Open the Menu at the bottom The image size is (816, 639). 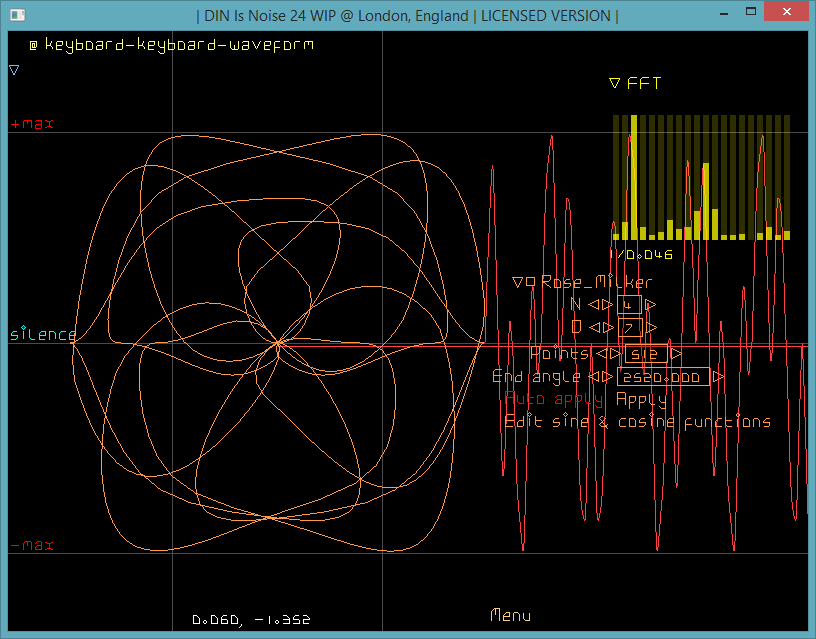510,616
